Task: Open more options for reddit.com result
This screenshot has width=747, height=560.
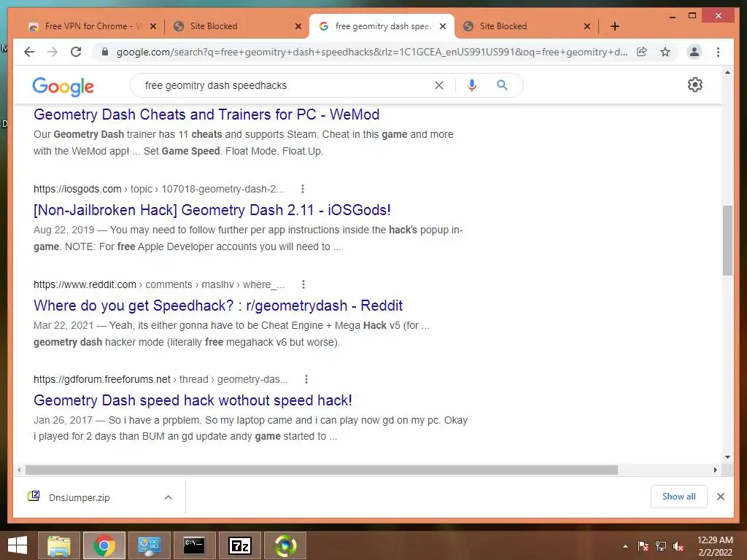Action: (x=303, y=284)
